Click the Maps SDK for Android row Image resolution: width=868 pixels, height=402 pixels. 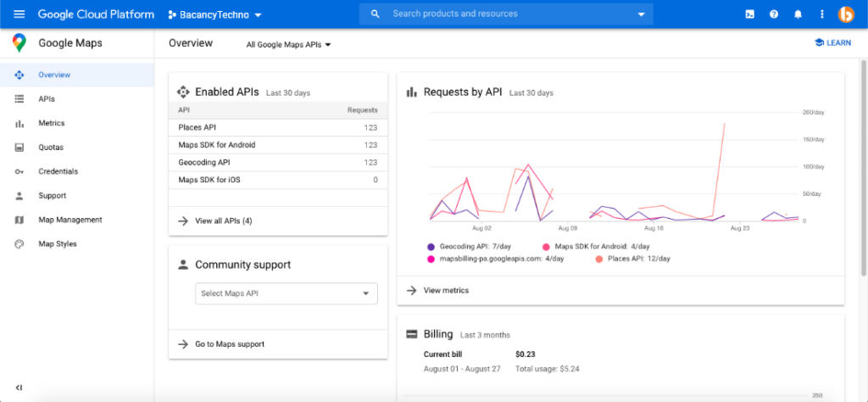click(278, 145)
